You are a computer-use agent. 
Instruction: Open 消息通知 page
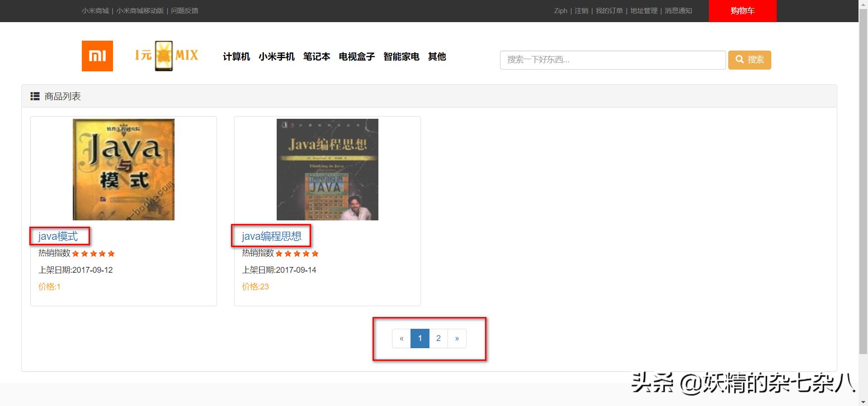tap(678, 11)
